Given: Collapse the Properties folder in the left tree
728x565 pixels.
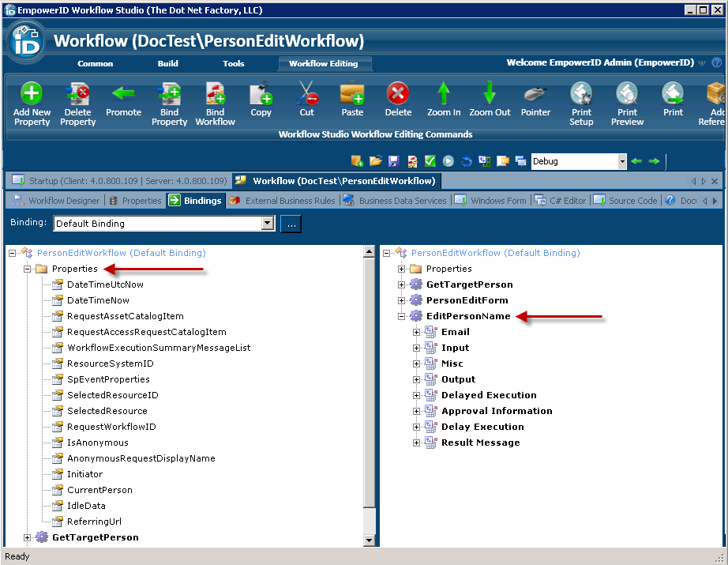Looking at the screenshot, I should click(x=28, y=269).
